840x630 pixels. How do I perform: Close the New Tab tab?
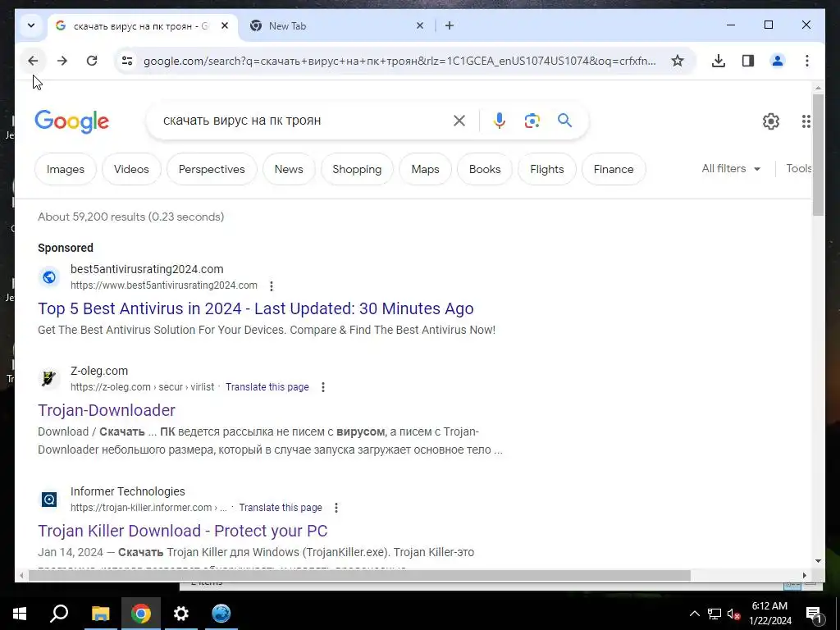pos(420,25)
